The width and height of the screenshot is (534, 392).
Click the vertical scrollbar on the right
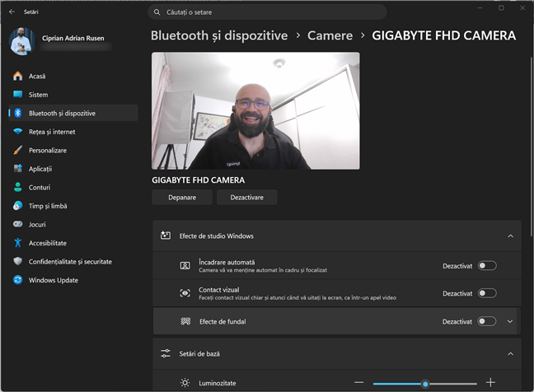click(x=531, y=147)
